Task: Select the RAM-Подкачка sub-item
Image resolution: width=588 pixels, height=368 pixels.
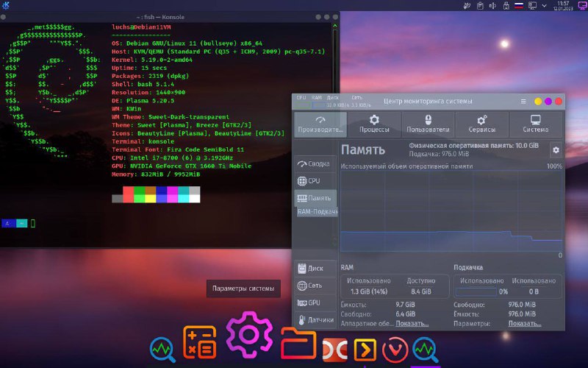Action: coord(318,211)
